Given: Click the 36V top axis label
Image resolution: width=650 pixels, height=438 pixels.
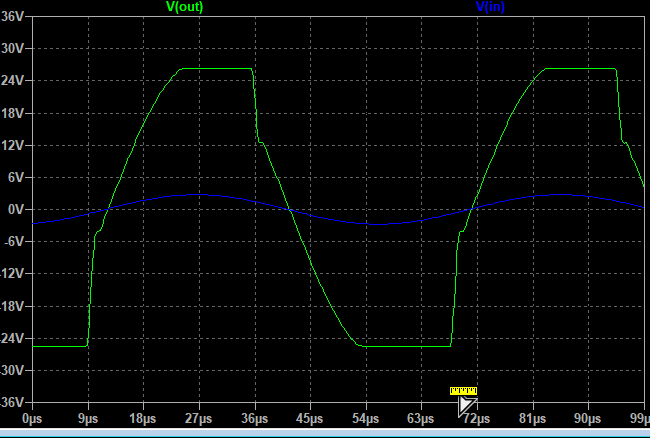Looking at the screenshot, I should pos(12,17).
